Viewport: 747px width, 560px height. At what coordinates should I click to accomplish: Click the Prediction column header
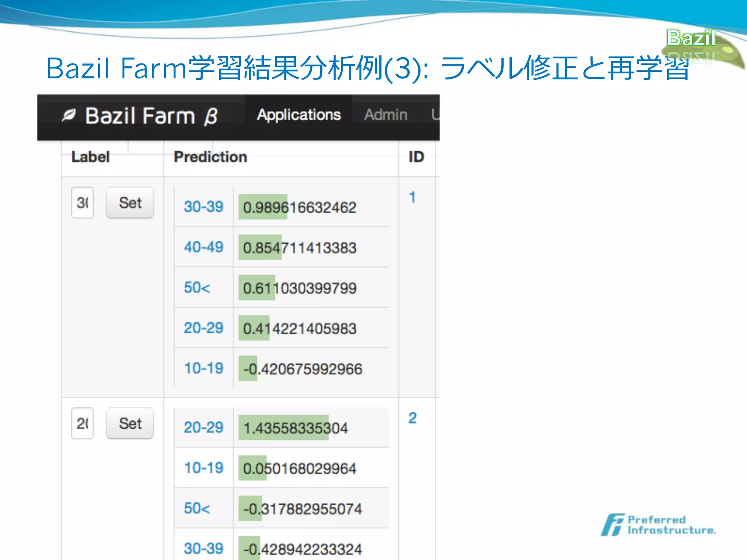click(x=210, y=157)
